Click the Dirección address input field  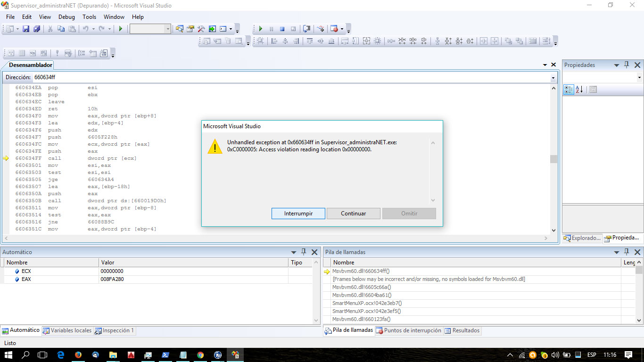pyautogui.click(x=291, y=77)
